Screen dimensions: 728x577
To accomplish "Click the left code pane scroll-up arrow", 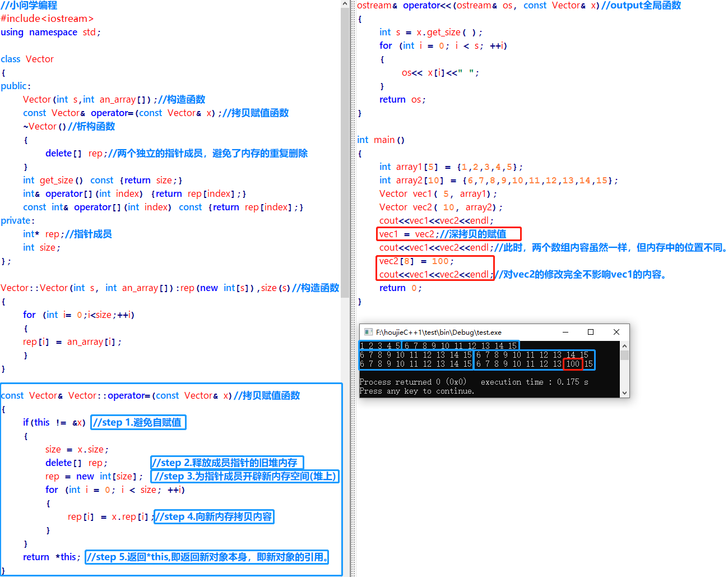I will [x=345, y=4].
